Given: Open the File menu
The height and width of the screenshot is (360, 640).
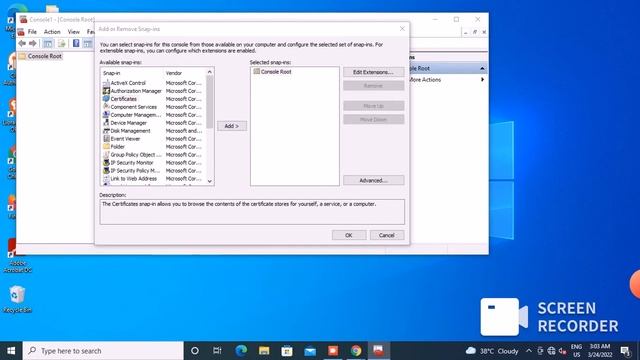Looking at the screenshot, I should (x=32, y=32).
